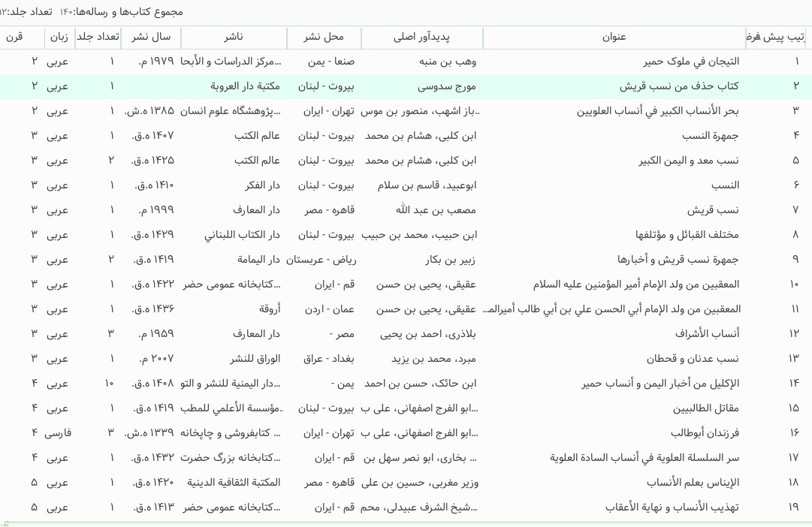Select the row جمهرة النسب

(x=406, y=136)
